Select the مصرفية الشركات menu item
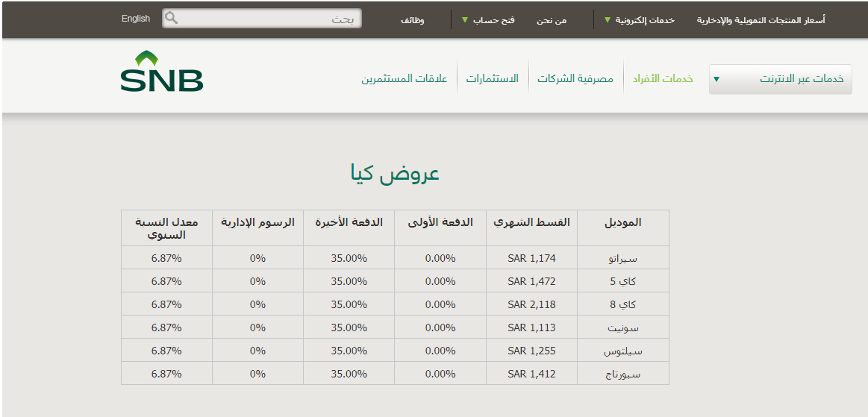The height and width of the screenshot is (417, 868). [x=575, y=78]
